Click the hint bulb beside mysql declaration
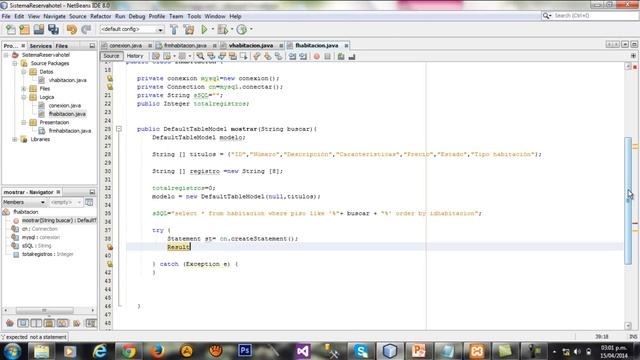 [109, 78]
